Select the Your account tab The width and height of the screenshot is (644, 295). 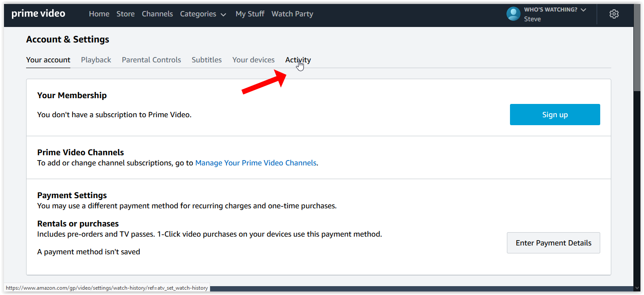(x=48, y=60)
